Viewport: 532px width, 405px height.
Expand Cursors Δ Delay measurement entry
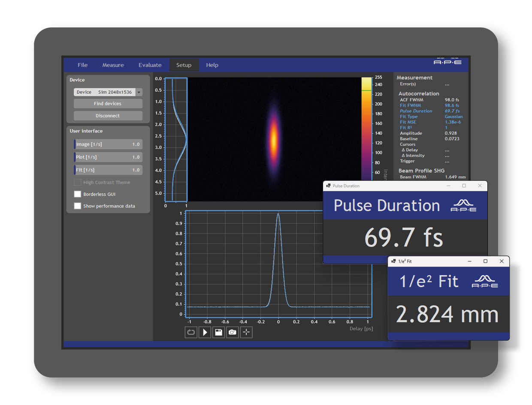[410, 150]
